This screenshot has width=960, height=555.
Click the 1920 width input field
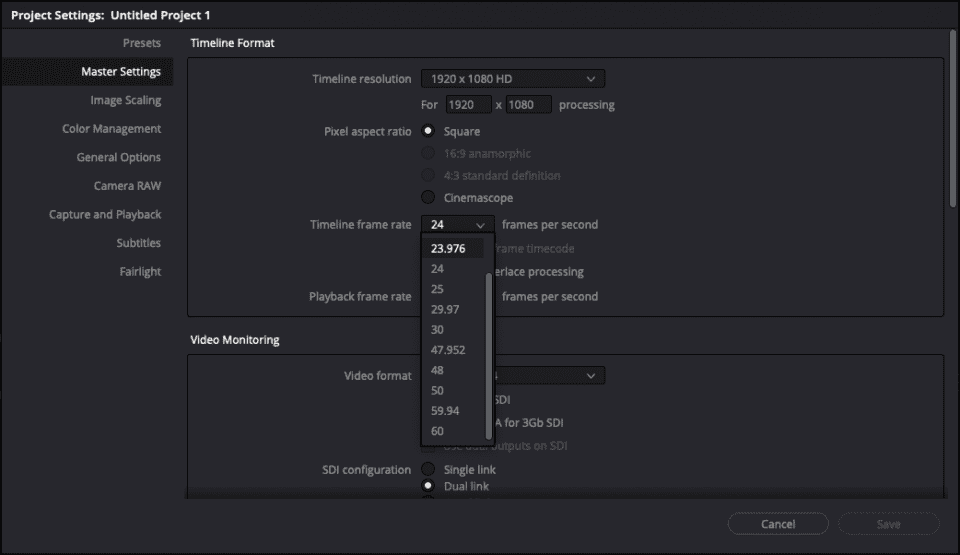[468, 105]
